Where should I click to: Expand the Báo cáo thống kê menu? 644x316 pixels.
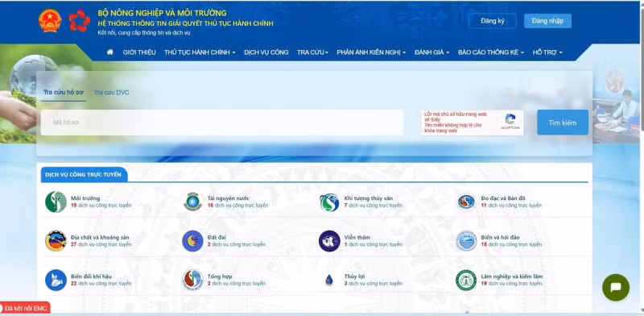[x=491, y=52]
